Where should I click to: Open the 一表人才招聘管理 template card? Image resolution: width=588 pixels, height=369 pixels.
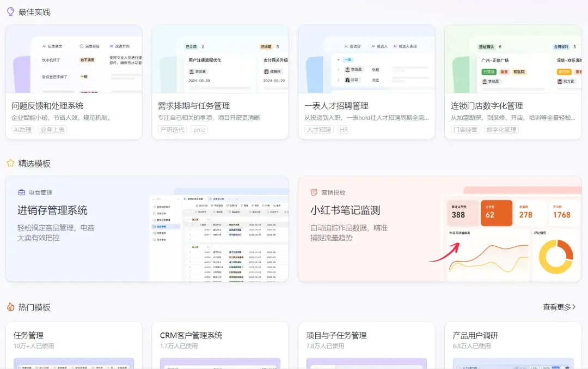[x=366, y=82]
